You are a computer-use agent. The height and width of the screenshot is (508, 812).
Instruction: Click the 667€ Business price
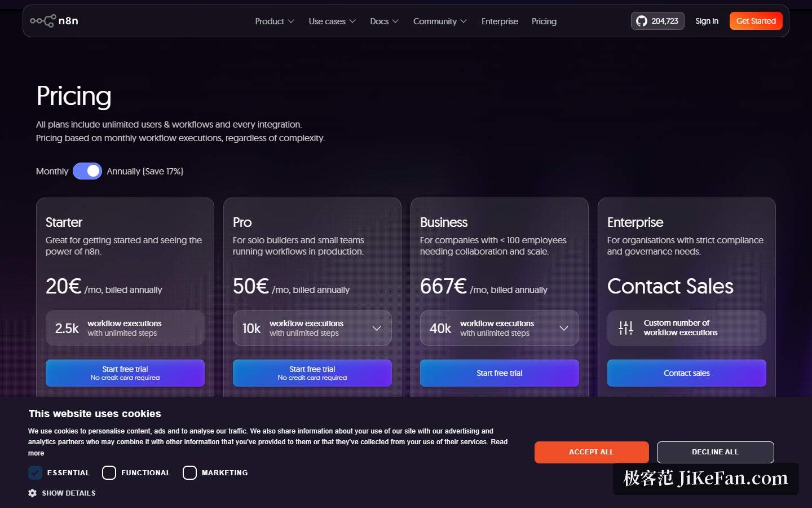(x=443, y=286)
